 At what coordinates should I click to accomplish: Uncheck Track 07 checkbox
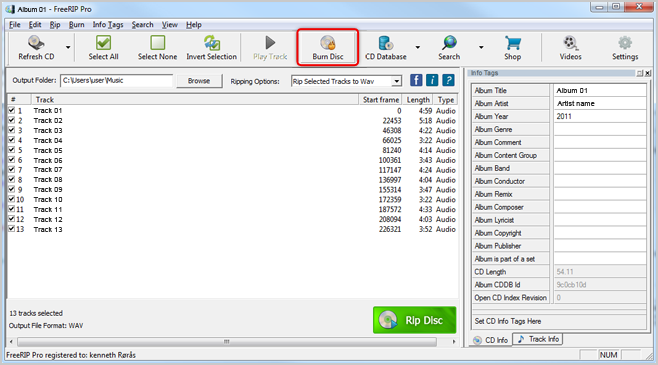(12, 169)
